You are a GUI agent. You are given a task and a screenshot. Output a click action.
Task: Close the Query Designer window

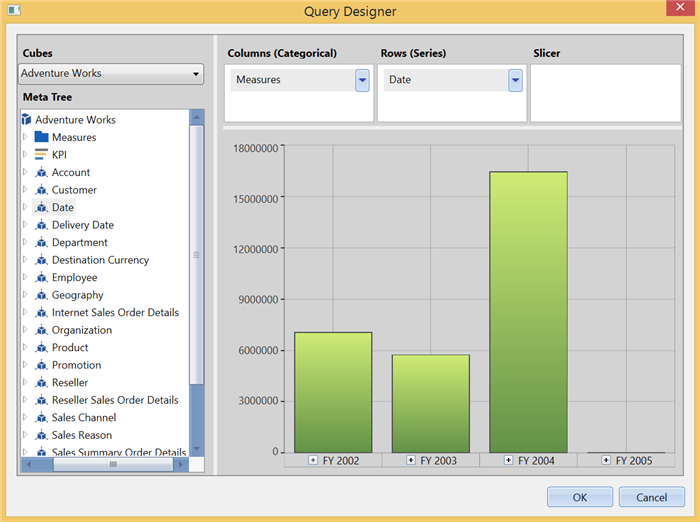pos(680,8)
